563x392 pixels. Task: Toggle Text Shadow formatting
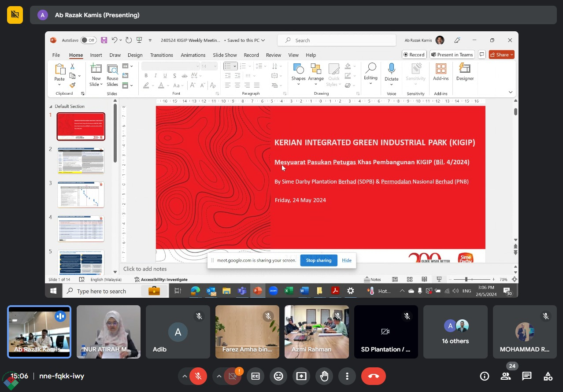tap(175, 76)
